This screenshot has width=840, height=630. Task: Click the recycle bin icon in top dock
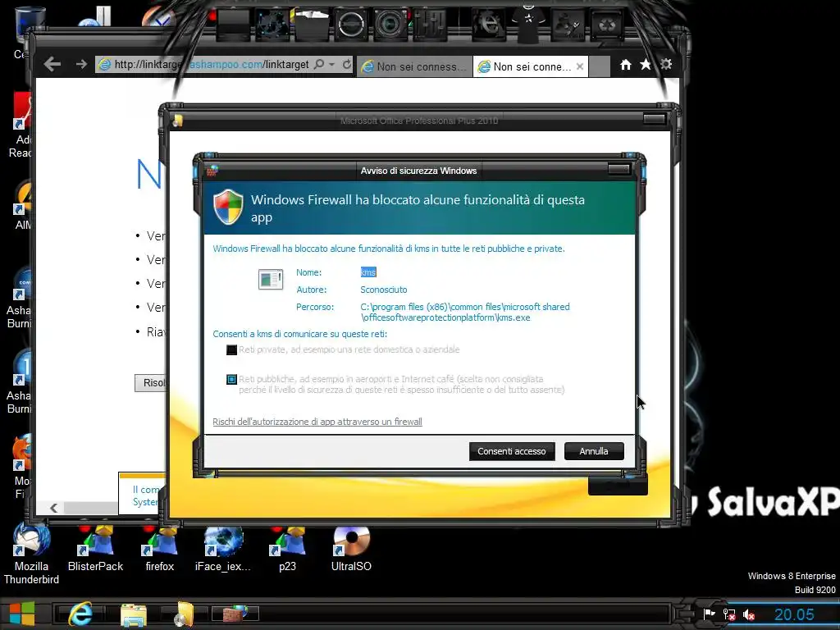coord(607,25)
